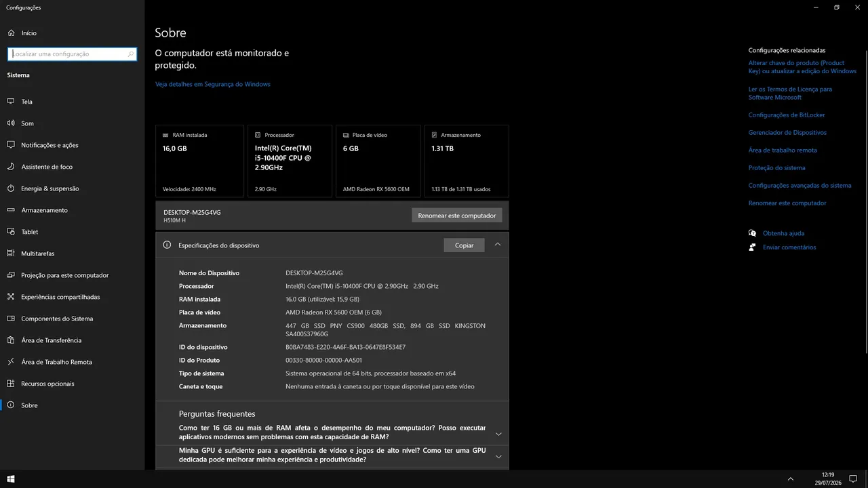Screen dimensions: 868x488
Task: Click the Área de Transferência clipboard icon
Action: pyautogui.click(x=11, y=340)
